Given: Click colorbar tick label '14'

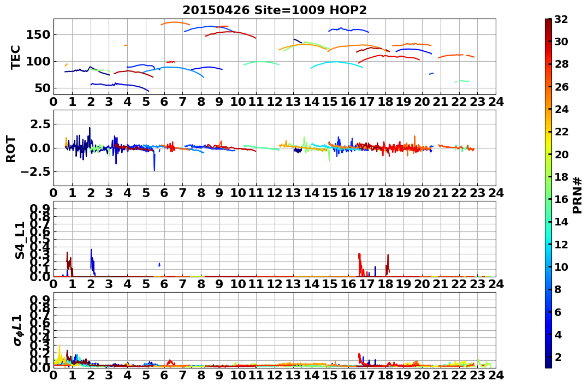Looking at the screenshot, I should point(561,222).
